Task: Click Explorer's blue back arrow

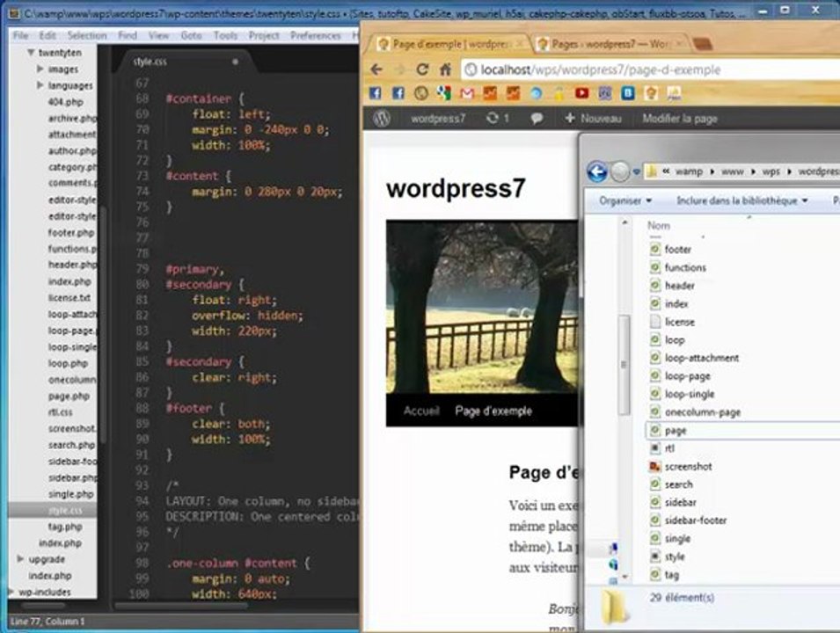Action: pos(596,172)
